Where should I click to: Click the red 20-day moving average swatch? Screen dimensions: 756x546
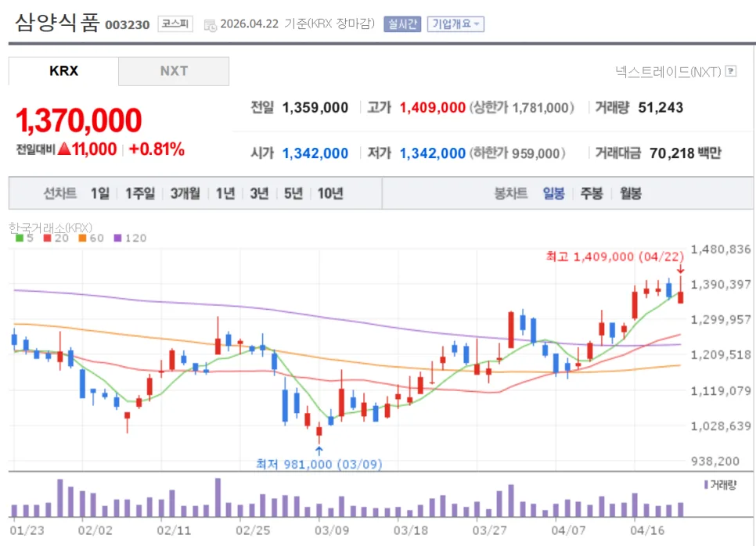point(47,238)
